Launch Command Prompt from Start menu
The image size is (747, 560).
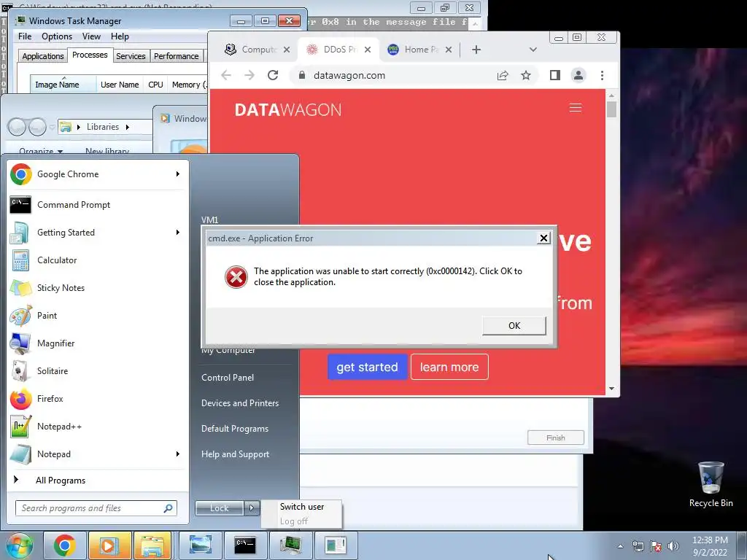96,205
